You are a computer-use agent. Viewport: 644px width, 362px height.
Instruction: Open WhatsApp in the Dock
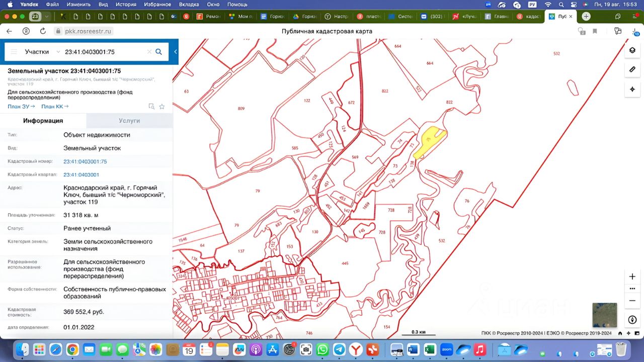pyautogui.click(x=323, y=349)
